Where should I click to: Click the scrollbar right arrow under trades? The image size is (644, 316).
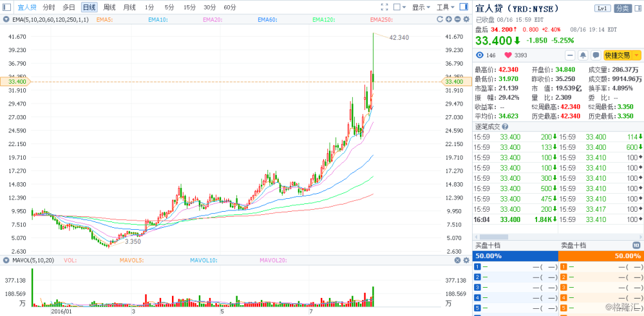pyautogui.click(x=641, y=237)
